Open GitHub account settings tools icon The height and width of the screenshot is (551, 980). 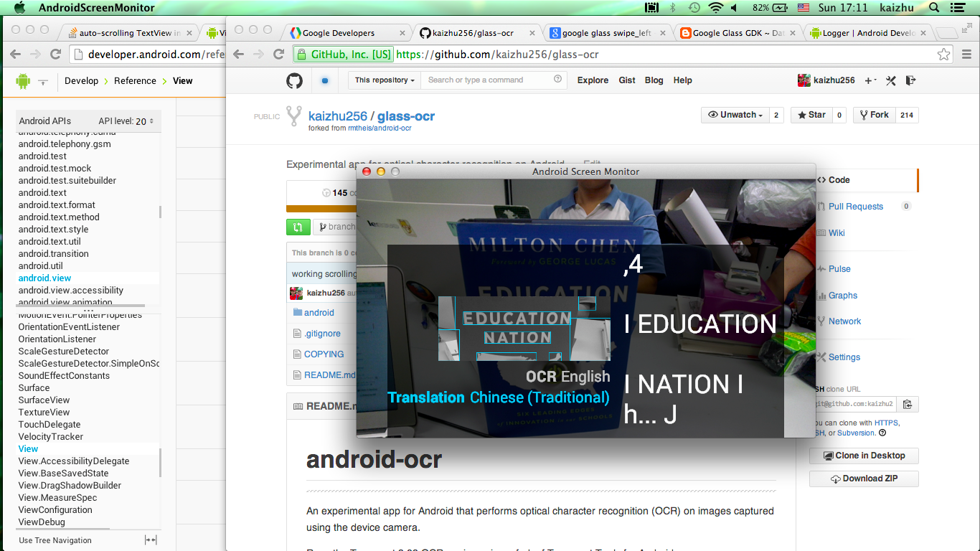[891, 80]
